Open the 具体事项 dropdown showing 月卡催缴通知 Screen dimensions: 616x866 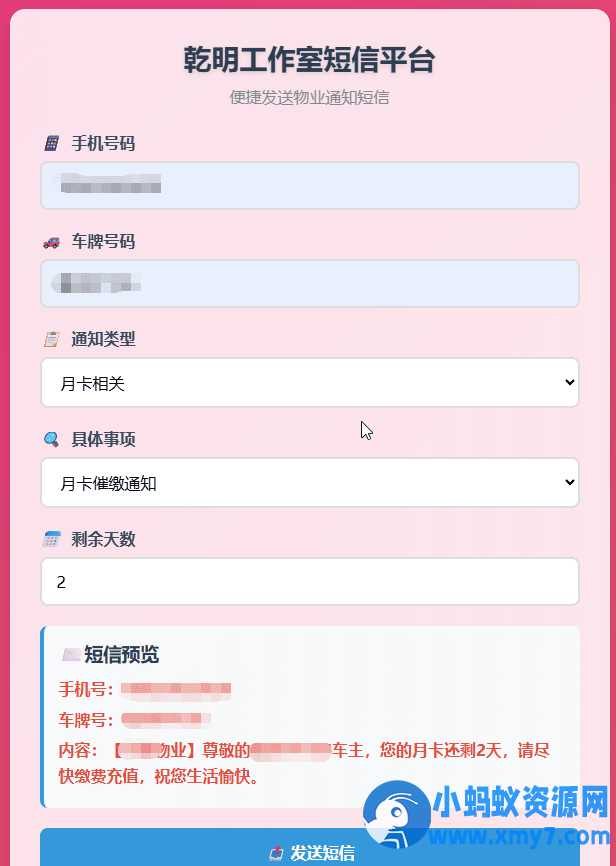pos(308,482)
